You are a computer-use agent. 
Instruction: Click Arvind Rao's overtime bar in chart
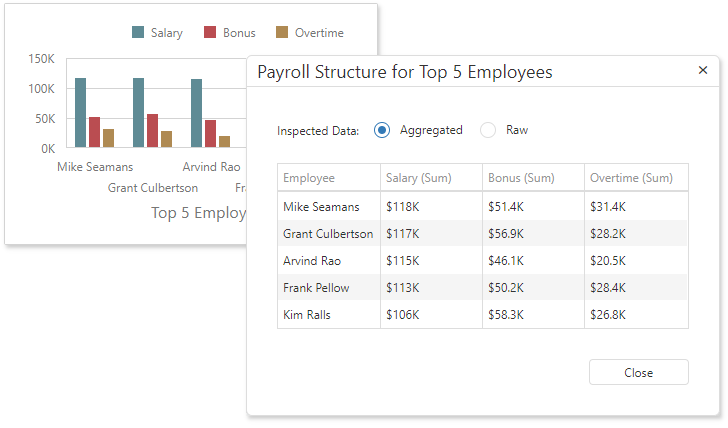225,141
